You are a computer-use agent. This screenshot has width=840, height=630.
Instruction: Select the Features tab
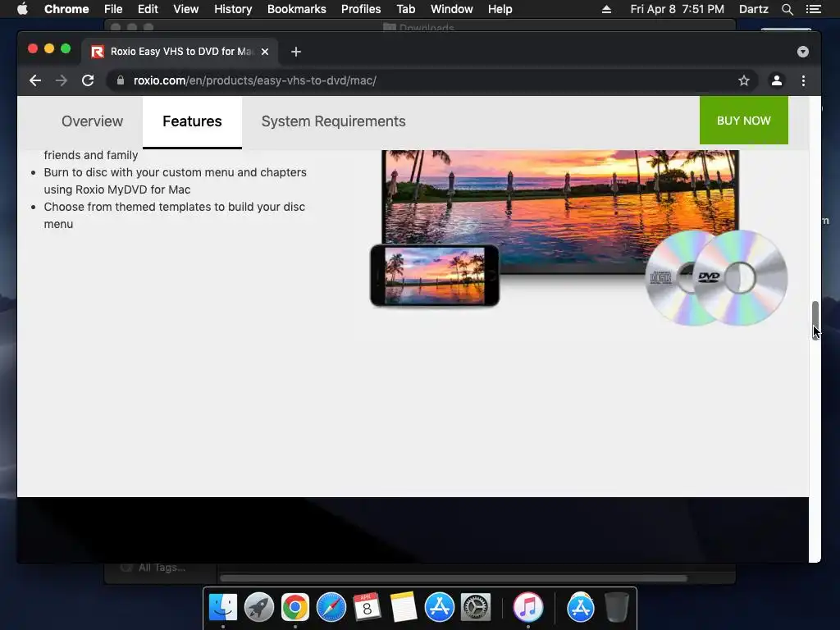pos(192,121)
